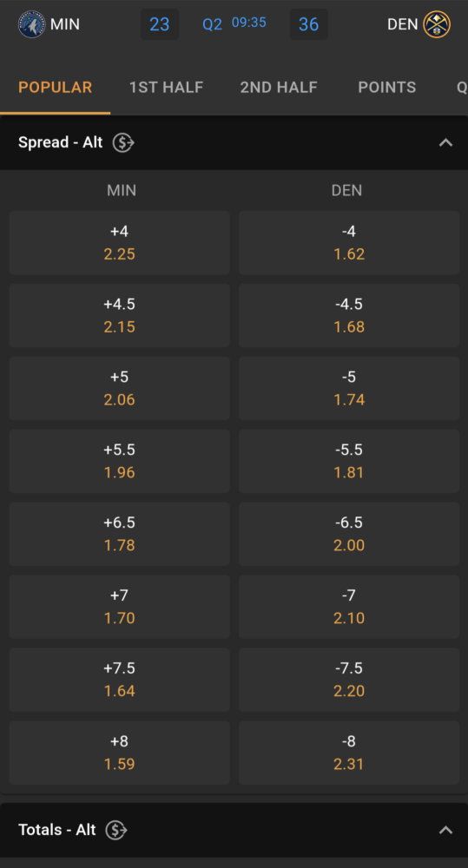Image resolution: width=468 pixels, height=868 pixels.
Task: Open the 2ND HALF tab
Action: [279, 88]
